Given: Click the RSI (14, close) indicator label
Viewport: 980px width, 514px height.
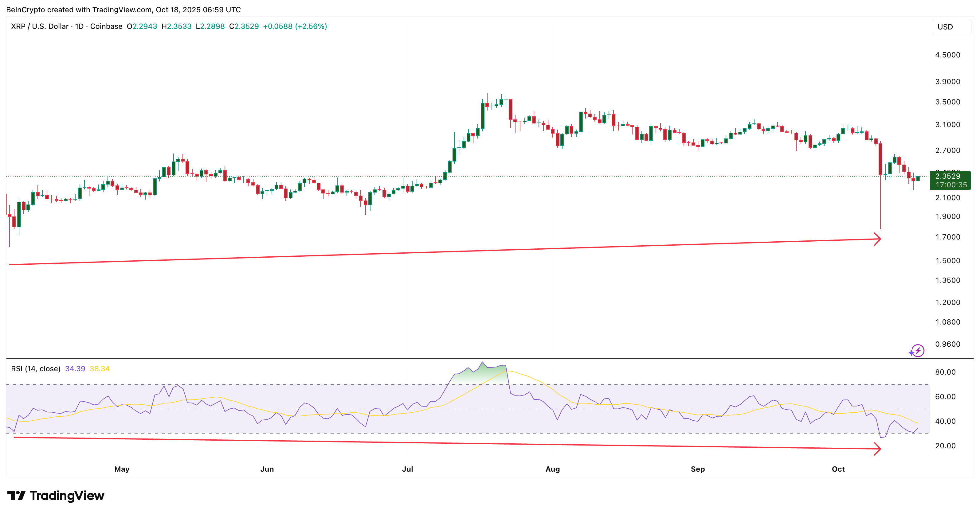Looking at the screenshot, I should tap(35, 368).
